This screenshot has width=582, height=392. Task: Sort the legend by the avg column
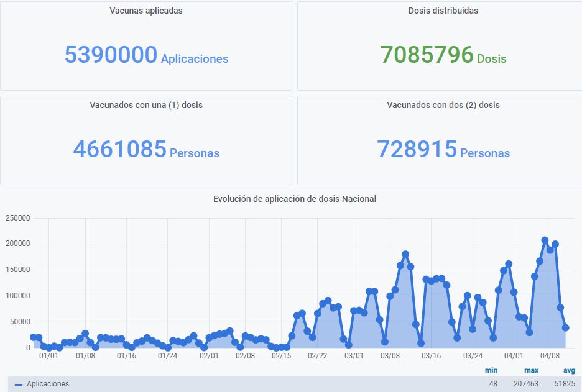point(568,370)
